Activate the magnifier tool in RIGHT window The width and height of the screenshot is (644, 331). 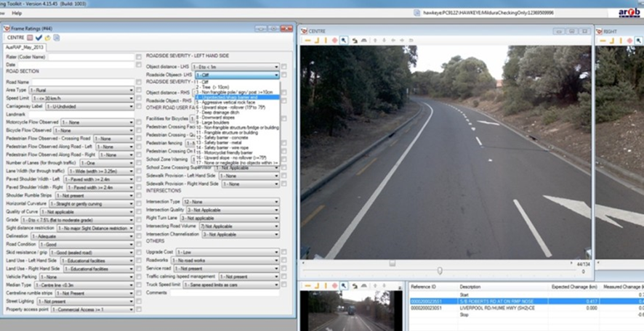pyautogui.click(x=639, y=40)
